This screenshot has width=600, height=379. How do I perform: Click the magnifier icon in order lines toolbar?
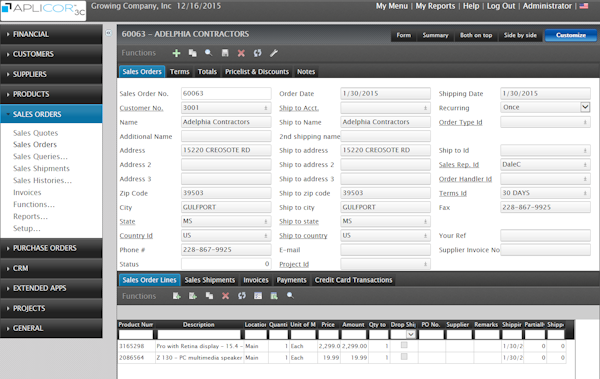(290, 296)
